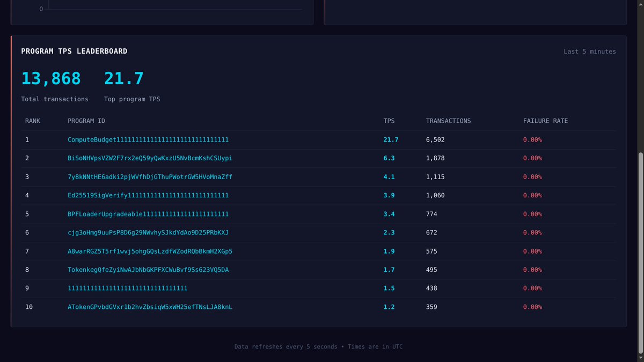Click TPS value 1.5
644x362 pixels.
[389, 288]
